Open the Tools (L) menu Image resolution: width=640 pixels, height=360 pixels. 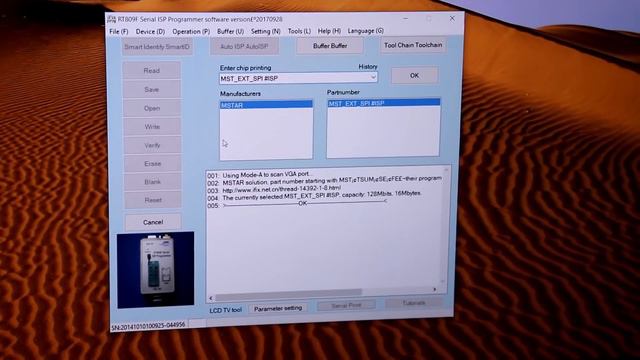[299, 31]
